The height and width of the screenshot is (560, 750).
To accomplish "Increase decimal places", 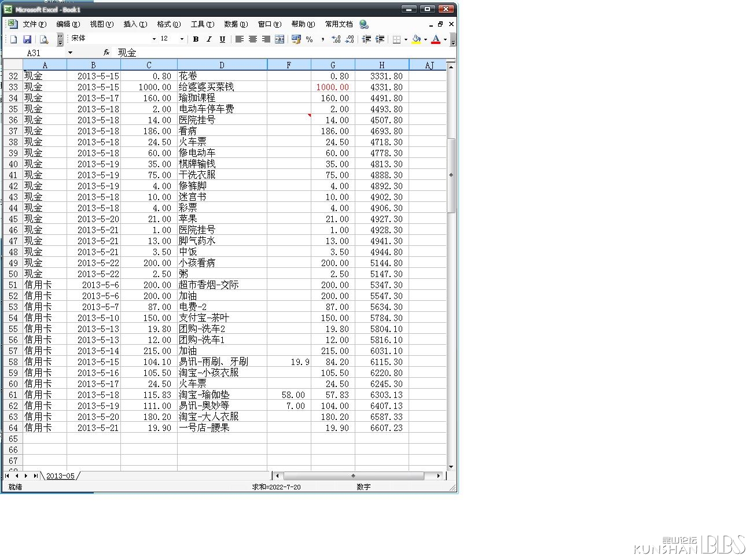I will pos(336,39).
